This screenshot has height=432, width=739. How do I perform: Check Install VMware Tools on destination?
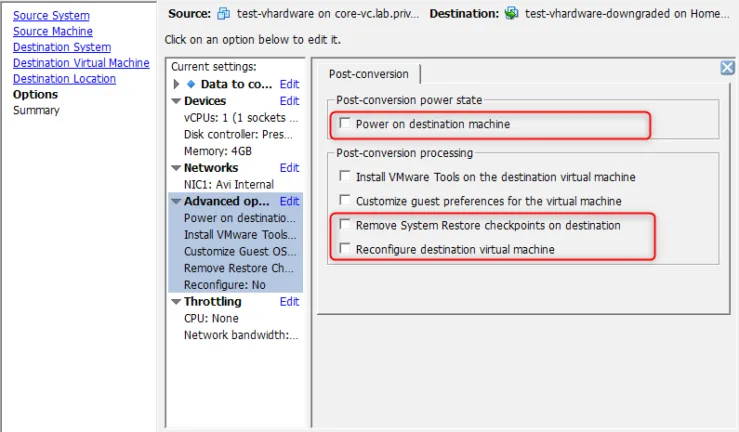pyautogui.click(x=345, y=176)
